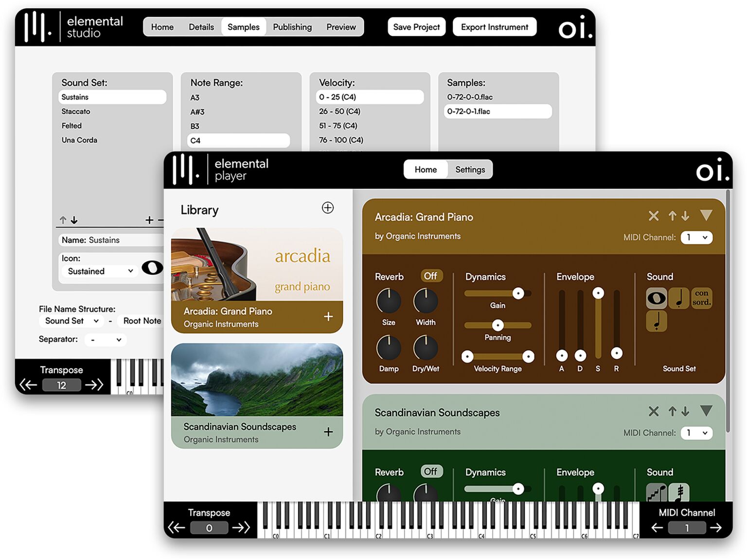747x560 pixels.
Task: Open the Separator dropdown
Action: coord(105,339)
